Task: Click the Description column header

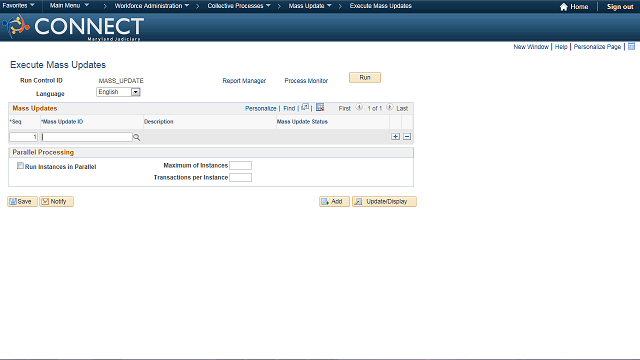Action: pos(159,122)
